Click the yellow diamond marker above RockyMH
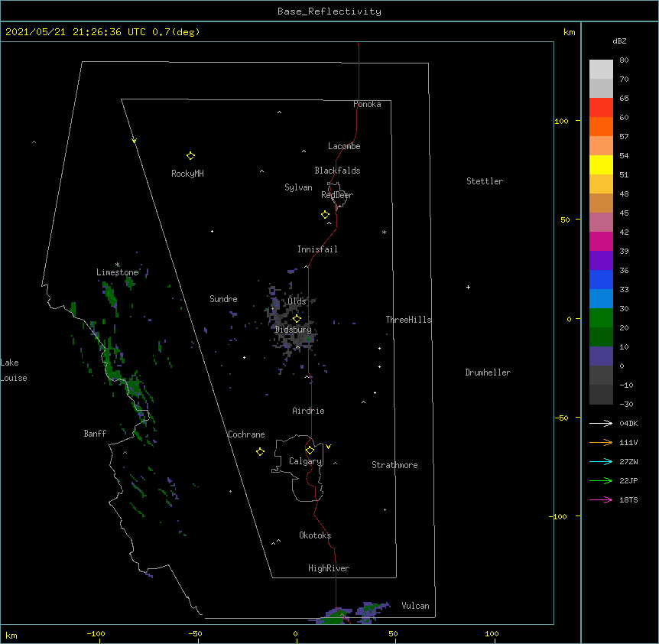This screenshot has width=659, height=644. coord(190,156)
